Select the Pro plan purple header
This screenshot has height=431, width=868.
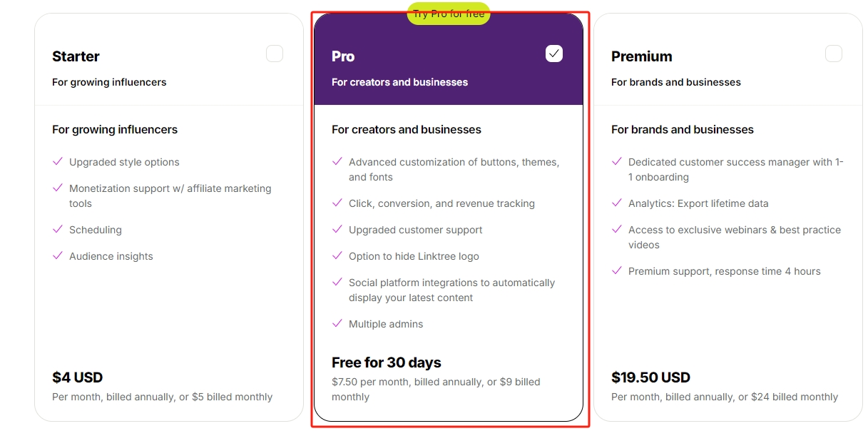coord(449,59)
